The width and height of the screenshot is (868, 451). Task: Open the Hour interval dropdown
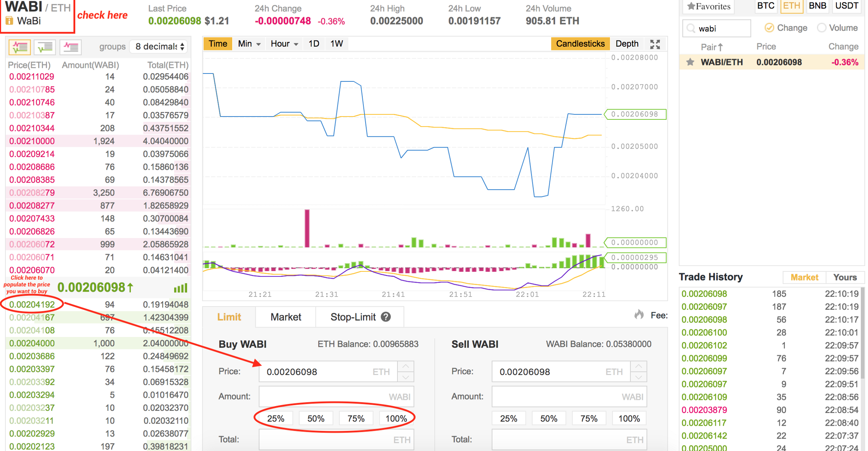click(284, 44)
